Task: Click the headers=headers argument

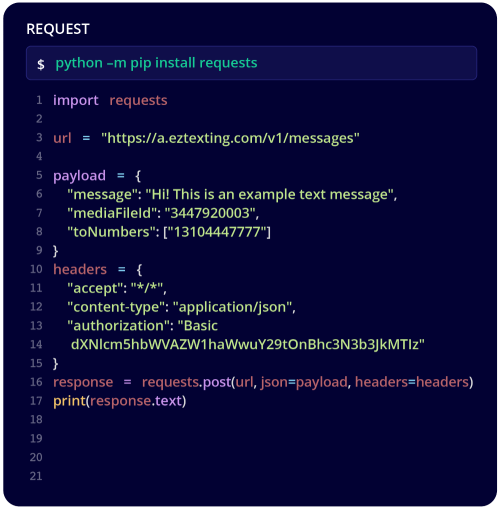Action: pyautogui.click(x=412, y=382)
